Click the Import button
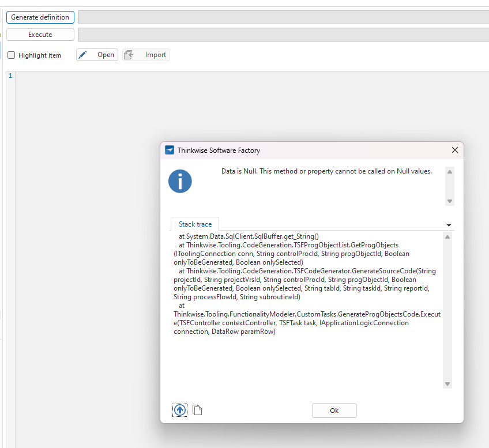Screen dimensions: 489x448 (146, 55)
